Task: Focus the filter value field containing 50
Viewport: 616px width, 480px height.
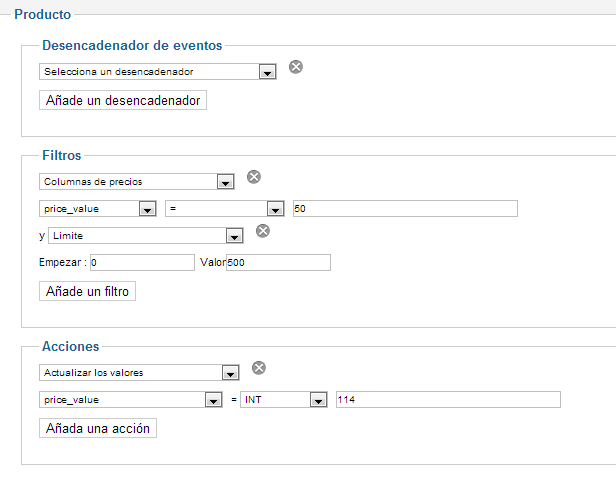Action: coord(404,208)
